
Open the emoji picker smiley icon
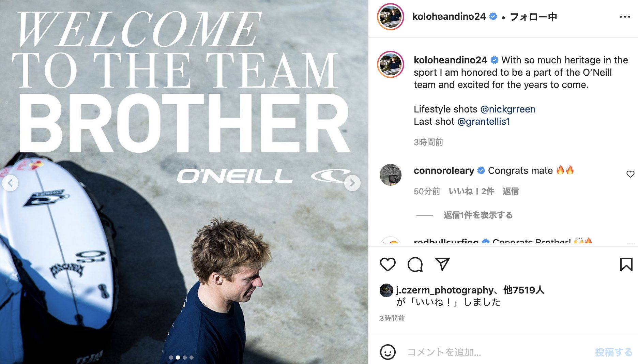[x=388, y=352]
